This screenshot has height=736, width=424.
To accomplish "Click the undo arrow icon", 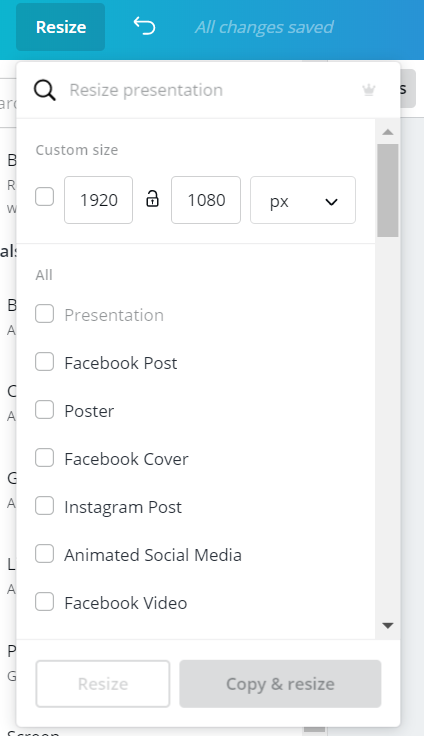I will pos(144,26).
